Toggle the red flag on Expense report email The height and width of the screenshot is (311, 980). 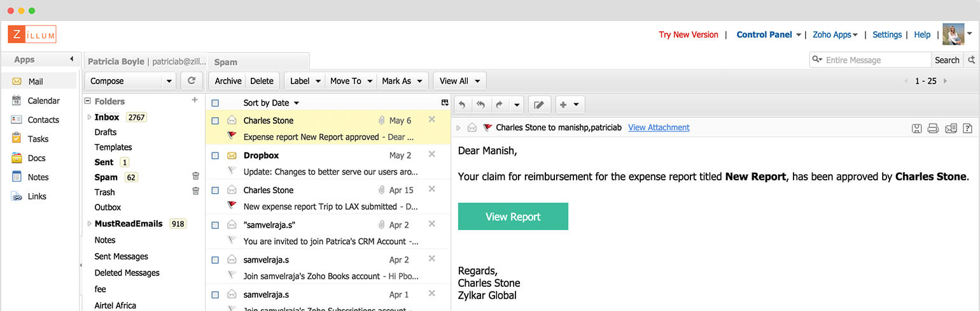(x=232, y=136)
